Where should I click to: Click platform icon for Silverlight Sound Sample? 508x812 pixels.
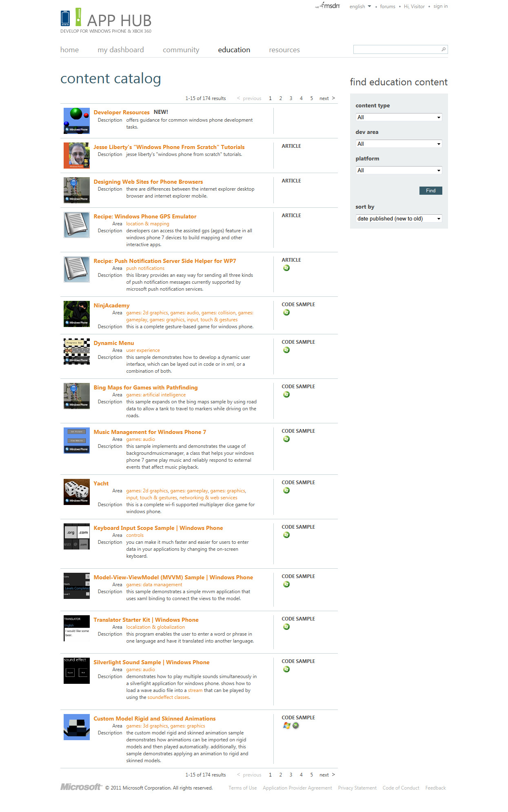tap(286, 670)
